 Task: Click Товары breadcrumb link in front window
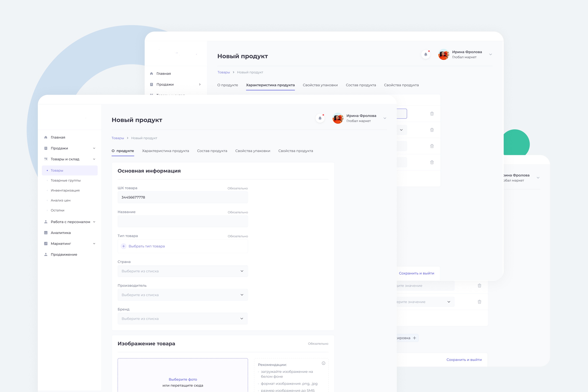tap(118, 138)
